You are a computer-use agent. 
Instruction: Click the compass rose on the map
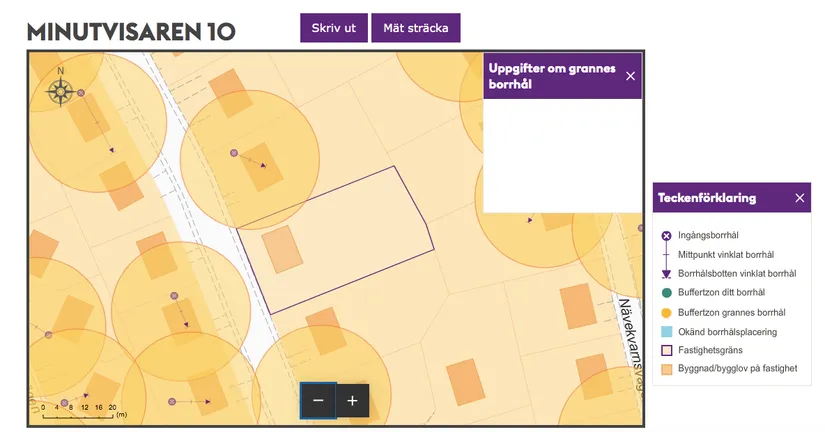pos(61,91)
